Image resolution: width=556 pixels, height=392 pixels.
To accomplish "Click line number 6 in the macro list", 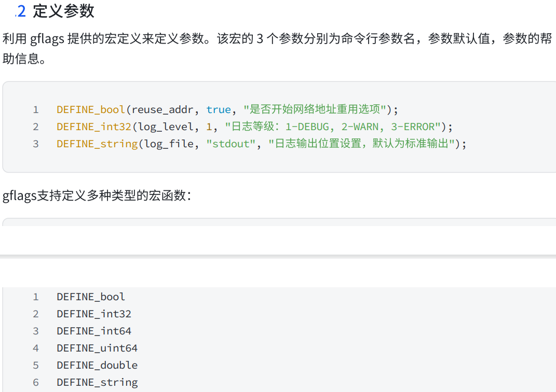I will point(35,383).
